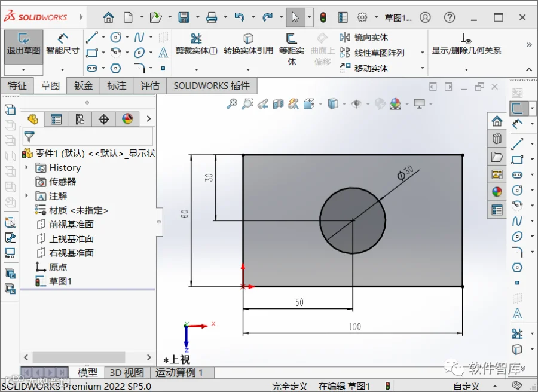This screenshot has width=538, height=392.
Task: Select the Offset Entities (等距实体) tool
Action: 291,49
